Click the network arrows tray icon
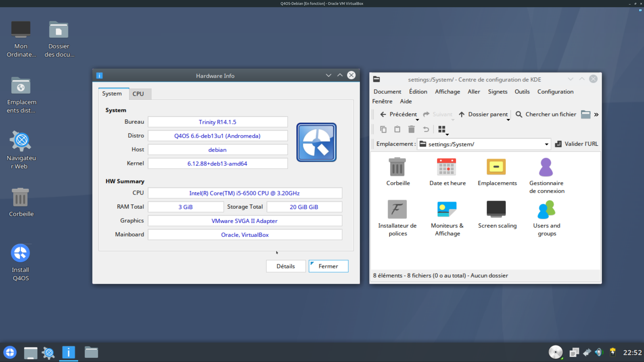This screenshot has width=644, height=362. pyautogui.click(x=587, y=352)
